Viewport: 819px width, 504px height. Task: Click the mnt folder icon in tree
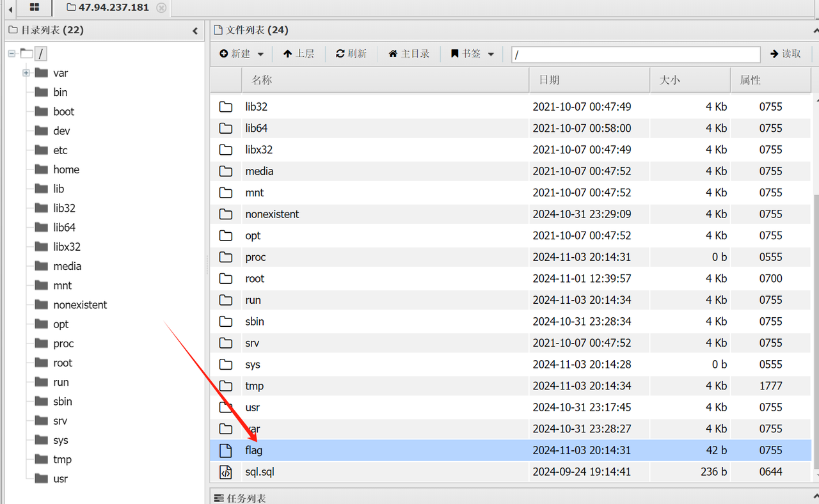click(x=42, y=285)
